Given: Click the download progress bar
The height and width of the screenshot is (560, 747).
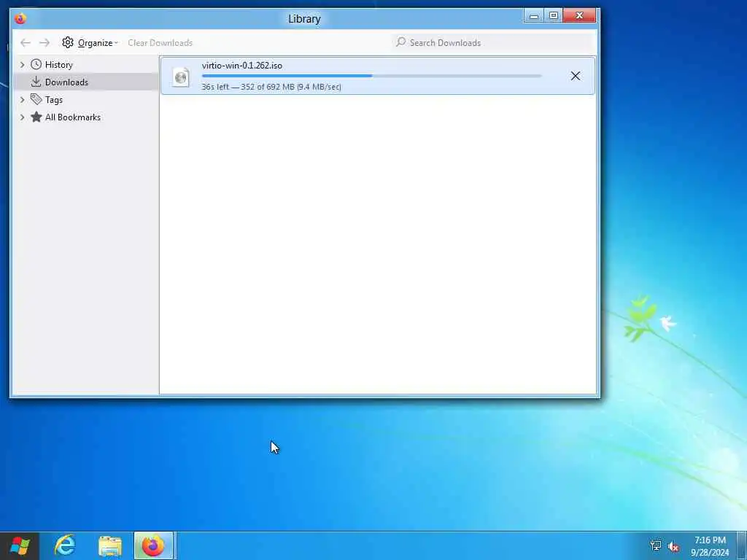Looking at the screenshot, I should click(371, 76).
